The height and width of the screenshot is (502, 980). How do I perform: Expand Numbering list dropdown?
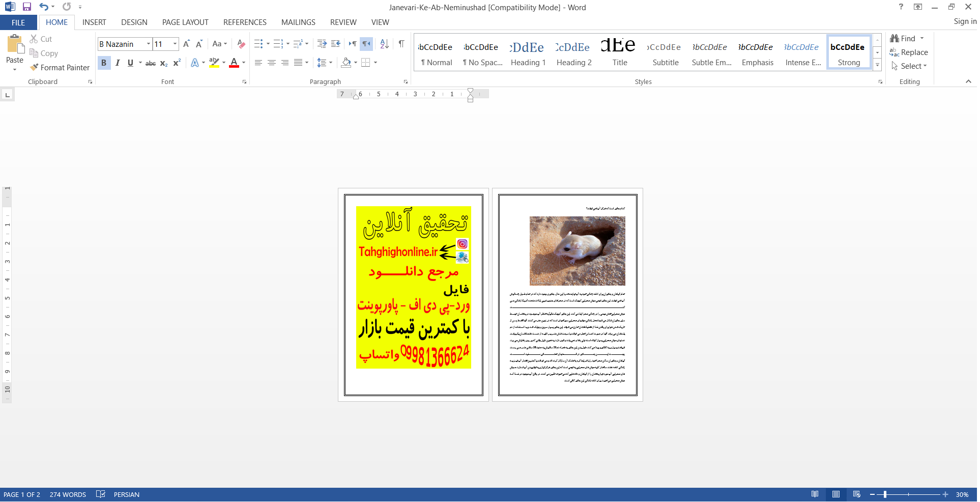coord(288,44)
